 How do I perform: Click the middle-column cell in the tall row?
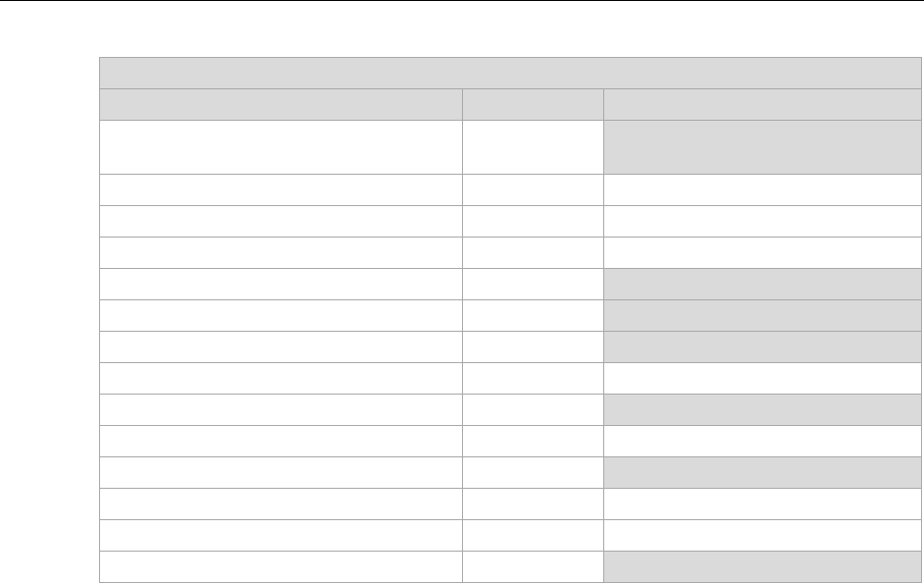pos(534,147)
